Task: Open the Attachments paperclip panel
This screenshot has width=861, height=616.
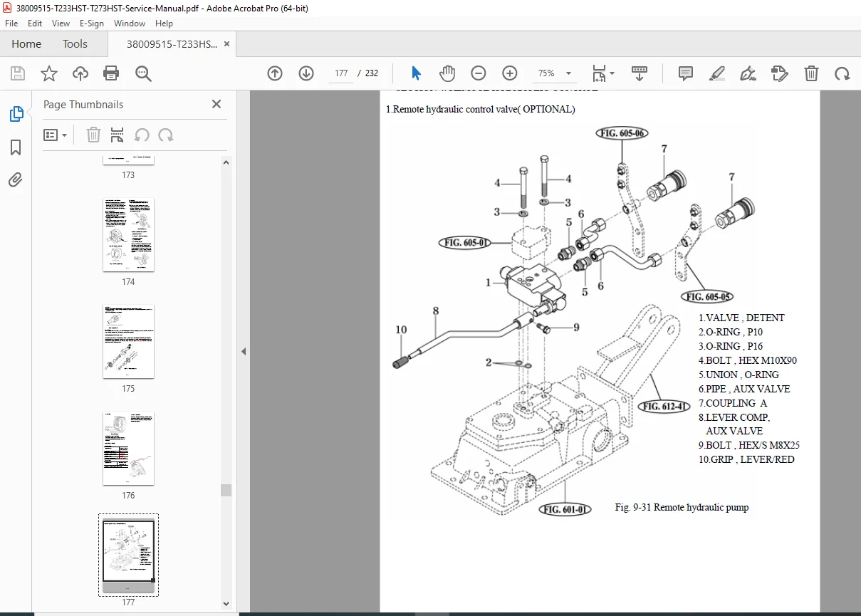Action: coord(16,180)
